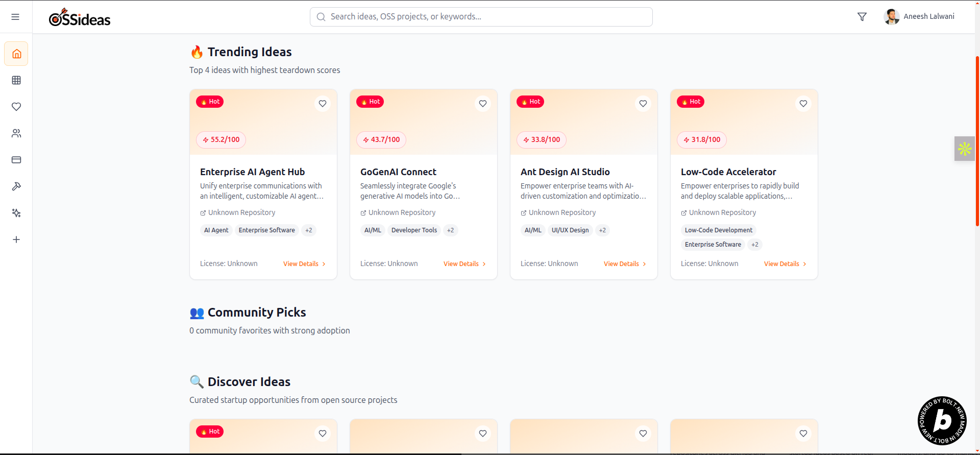Open Unknown Repository link on Enterprise AI Agent Hub

pos(238,212)
